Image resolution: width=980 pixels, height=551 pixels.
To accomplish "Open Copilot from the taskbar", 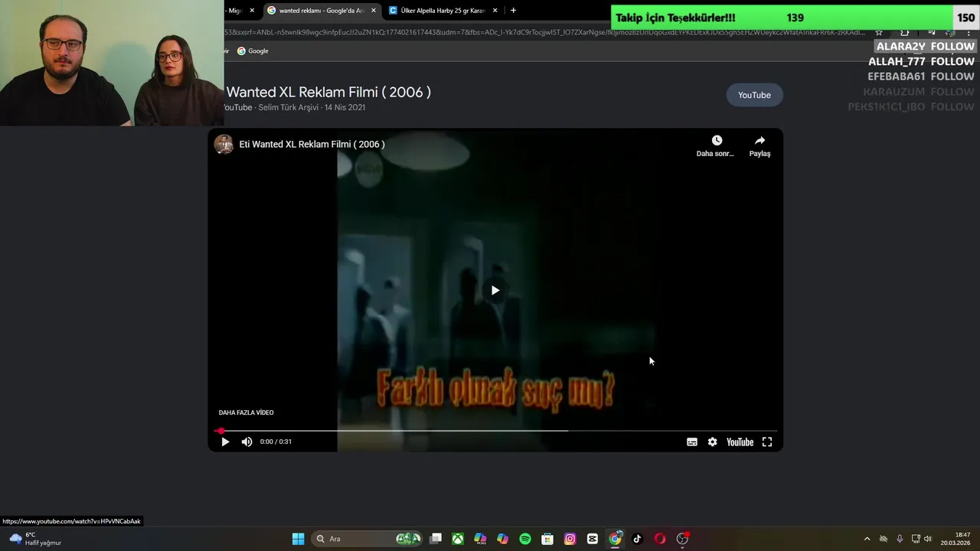I will click(x=502, y=539).
